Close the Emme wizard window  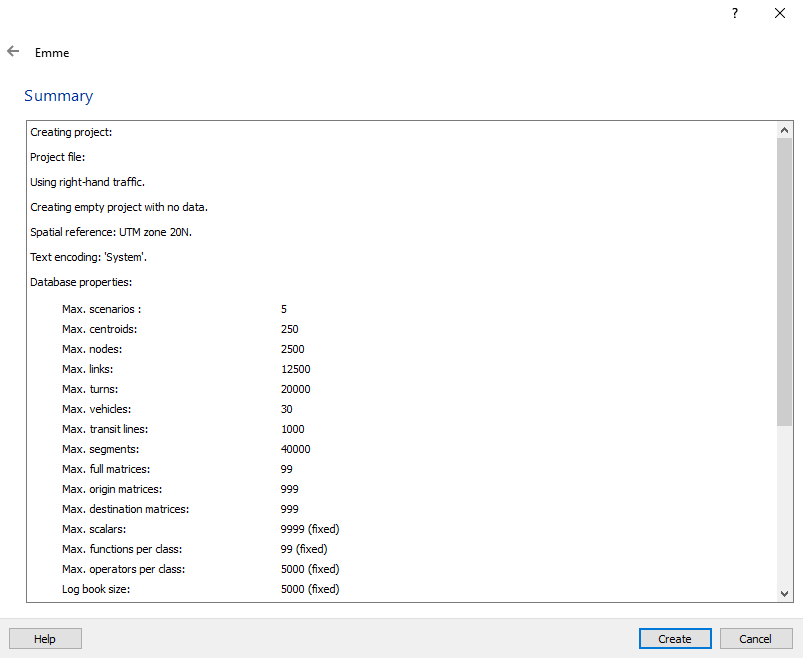click(780, 14)
